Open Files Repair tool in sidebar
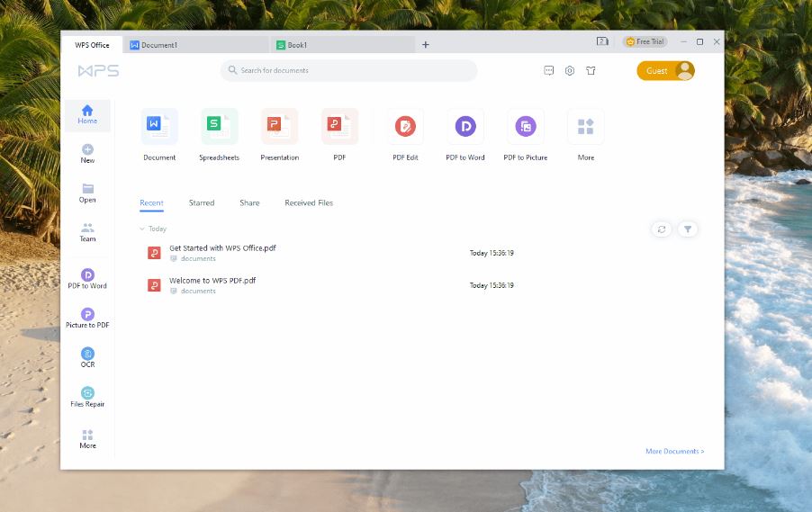The image size is (812, 512). [87, 397]
